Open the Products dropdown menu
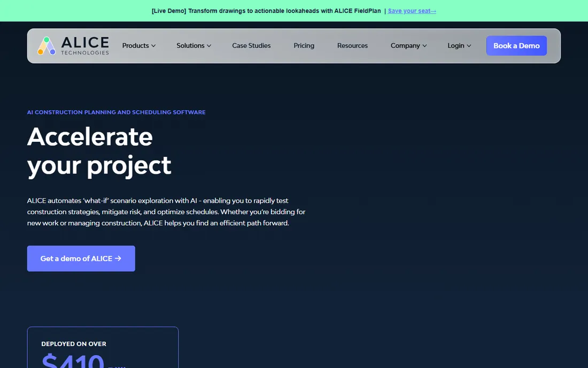The height and width of the screenshot is (368, 588). tap(139, 46)
